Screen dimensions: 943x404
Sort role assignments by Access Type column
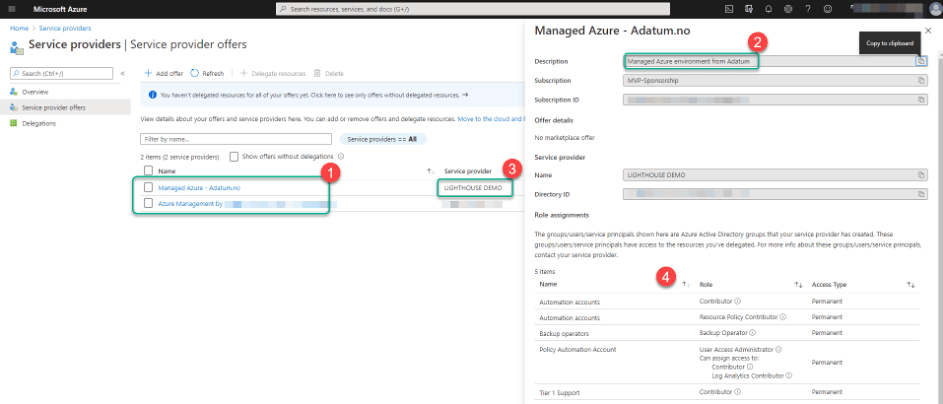coord(910,285)
